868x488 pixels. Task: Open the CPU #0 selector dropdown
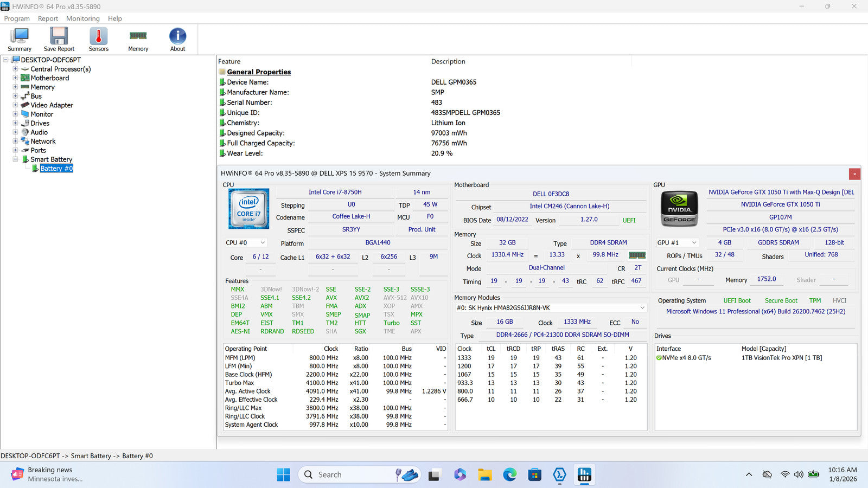point(246,243)
